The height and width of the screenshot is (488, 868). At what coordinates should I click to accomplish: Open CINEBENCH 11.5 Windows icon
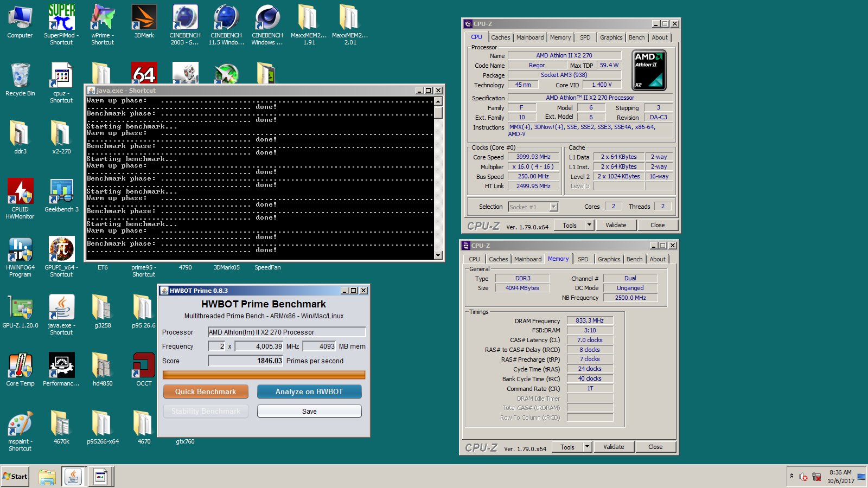pyautogui.click(x=226, y=24)
